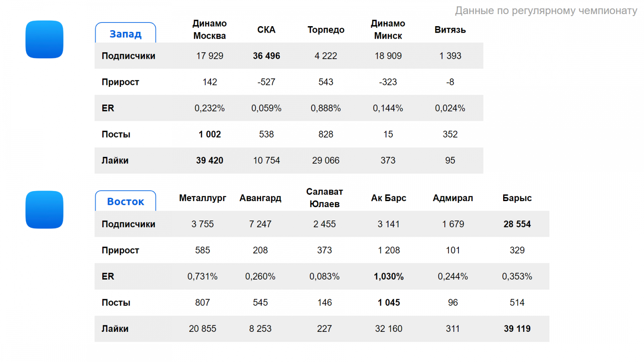This screenshot has width=644, height=362.
Task: Click the Динамо Москва column header
Action: pyautogui.click(x=209, y=29)
